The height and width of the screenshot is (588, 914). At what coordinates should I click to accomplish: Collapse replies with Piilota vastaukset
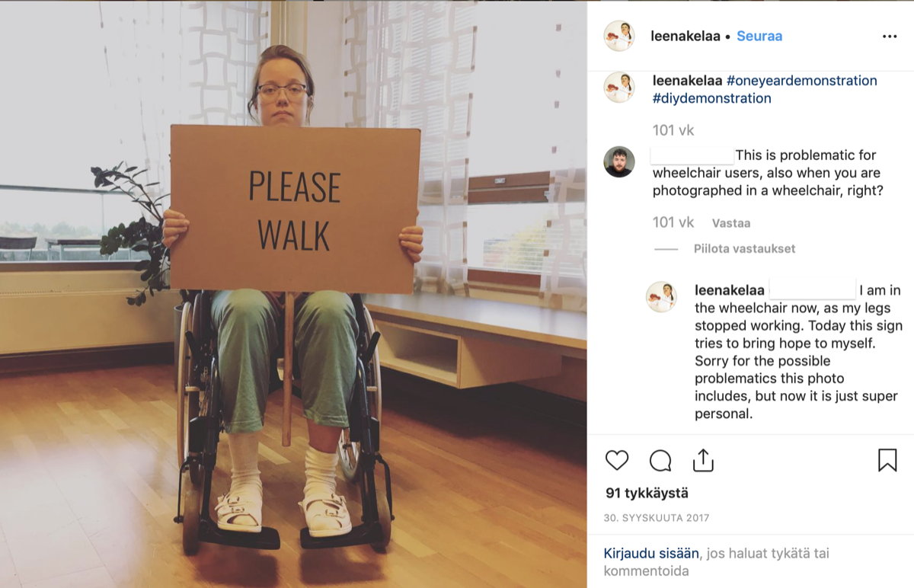tap(744, 249)
